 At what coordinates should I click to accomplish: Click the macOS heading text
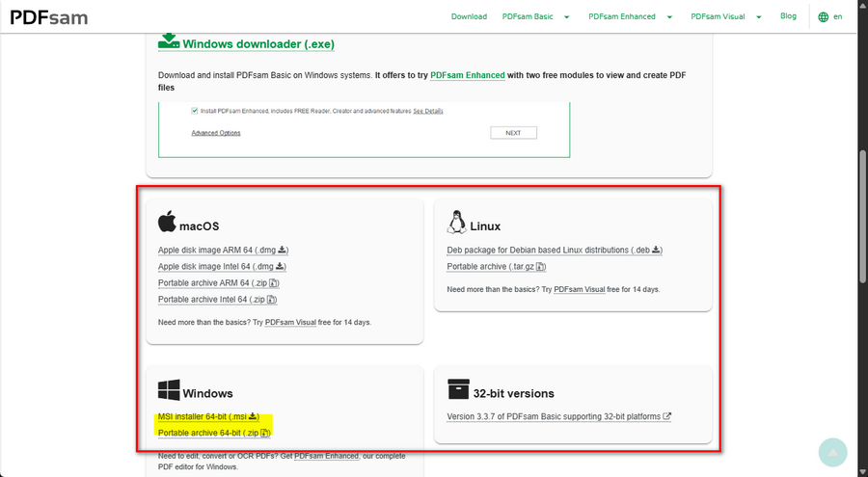click(x=199, y=226)
